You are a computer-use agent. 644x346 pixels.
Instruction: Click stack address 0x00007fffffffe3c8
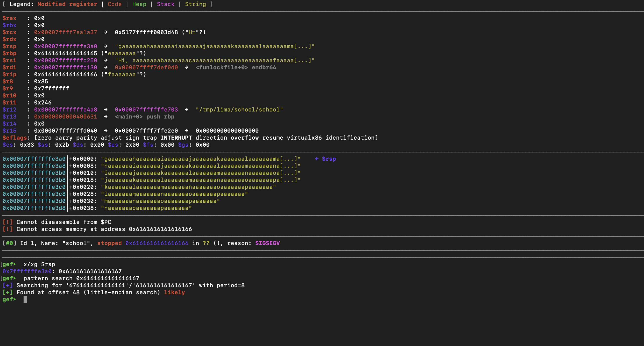click(x=34, y=194)
